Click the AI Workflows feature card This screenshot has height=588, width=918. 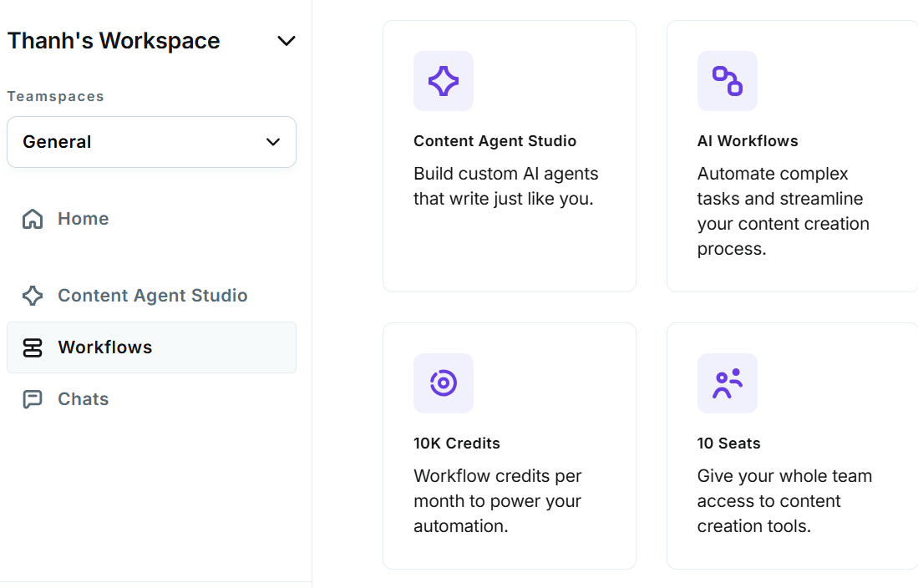click(x=792, y=155)
